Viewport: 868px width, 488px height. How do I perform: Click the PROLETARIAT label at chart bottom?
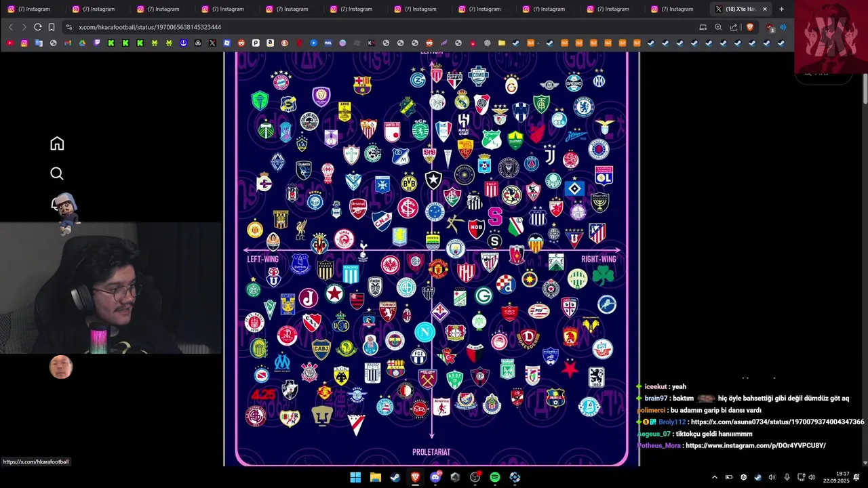point(431,452)
